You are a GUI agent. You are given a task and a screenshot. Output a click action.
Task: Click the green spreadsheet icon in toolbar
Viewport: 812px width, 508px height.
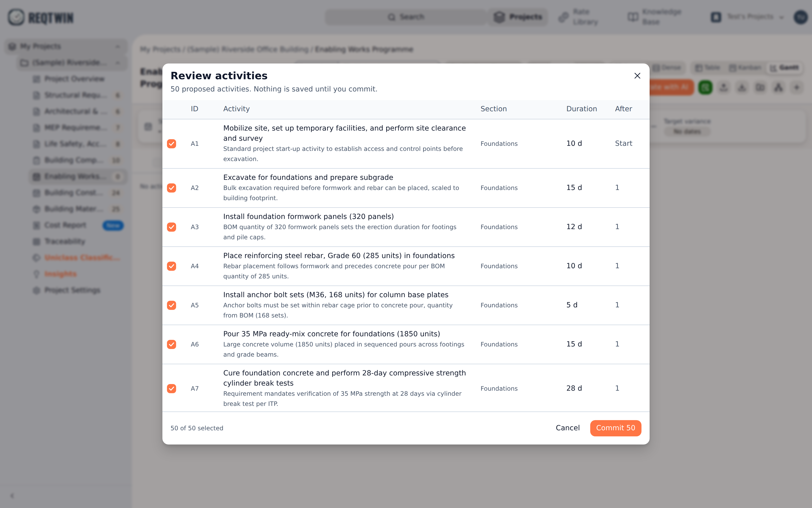click(x=705, y=87)
